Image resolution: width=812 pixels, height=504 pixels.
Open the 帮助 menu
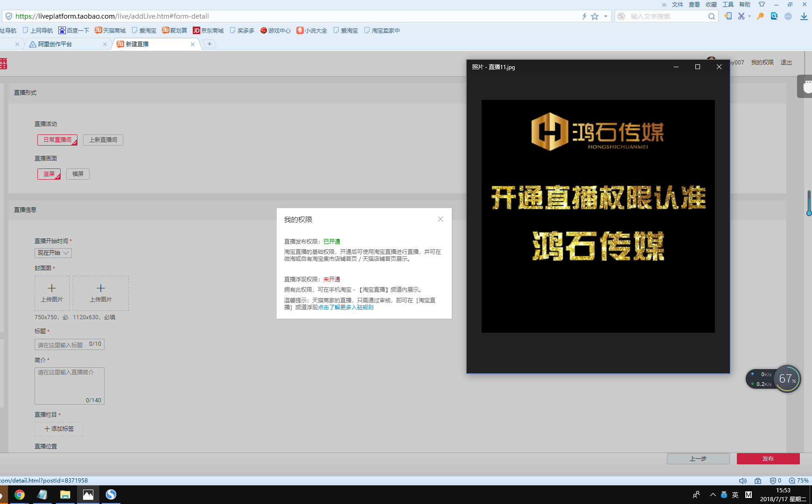tap(745, 5)
